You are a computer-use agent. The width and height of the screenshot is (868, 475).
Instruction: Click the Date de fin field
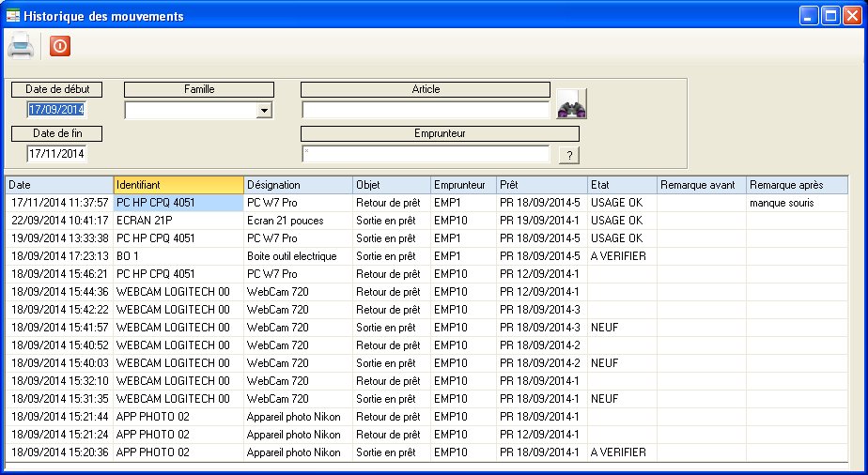click(x=56, y=153)
